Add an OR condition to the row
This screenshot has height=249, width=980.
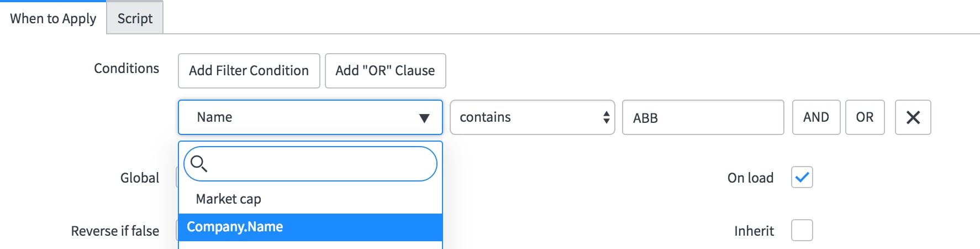[x=865, y=117]
